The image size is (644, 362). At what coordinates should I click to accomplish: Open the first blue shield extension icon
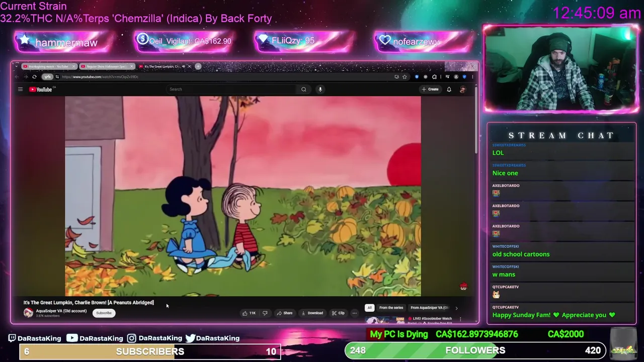pyautogui.click(x=417, y=77)
